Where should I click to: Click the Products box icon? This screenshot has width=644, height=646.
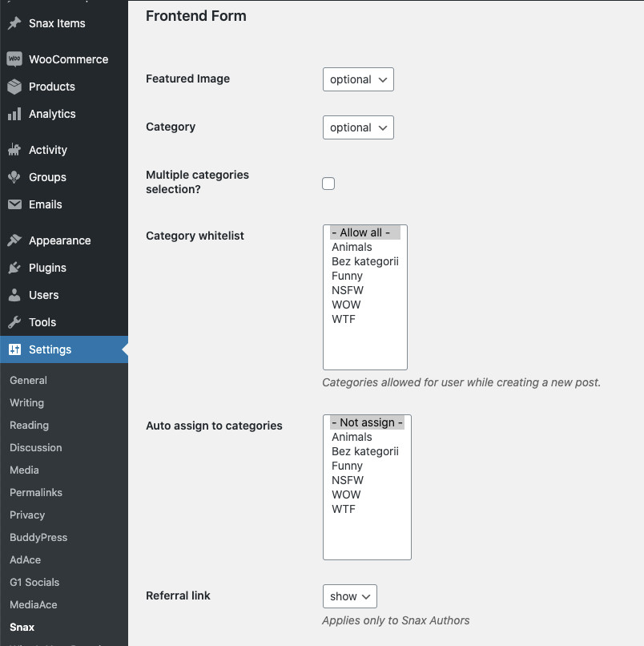(x=14, y=87)
